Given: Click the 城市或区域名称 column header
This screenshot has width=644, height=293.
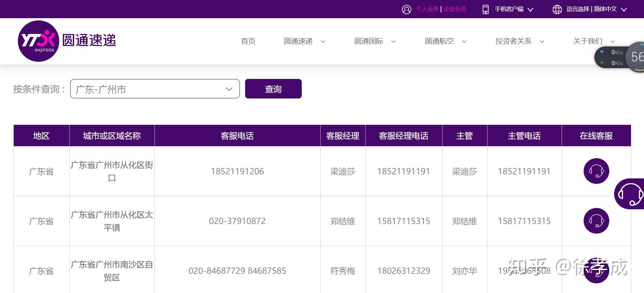Looking at the screenshot, I should [x=112, y=136].
